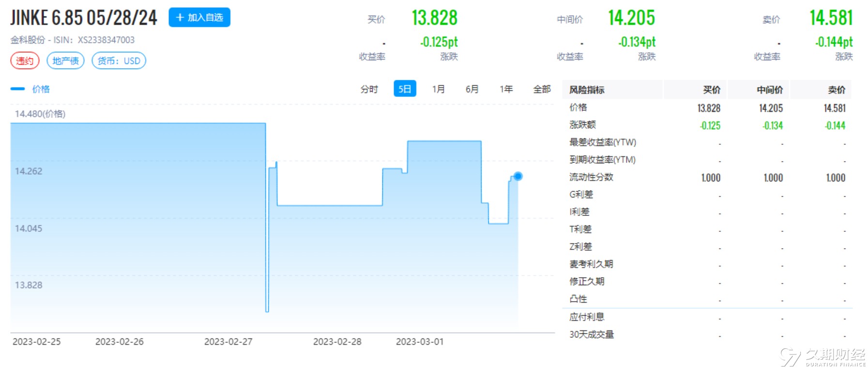Switch chart to 6月 range
The width and height of the screenshot is (868, 369).
[472, 89]
